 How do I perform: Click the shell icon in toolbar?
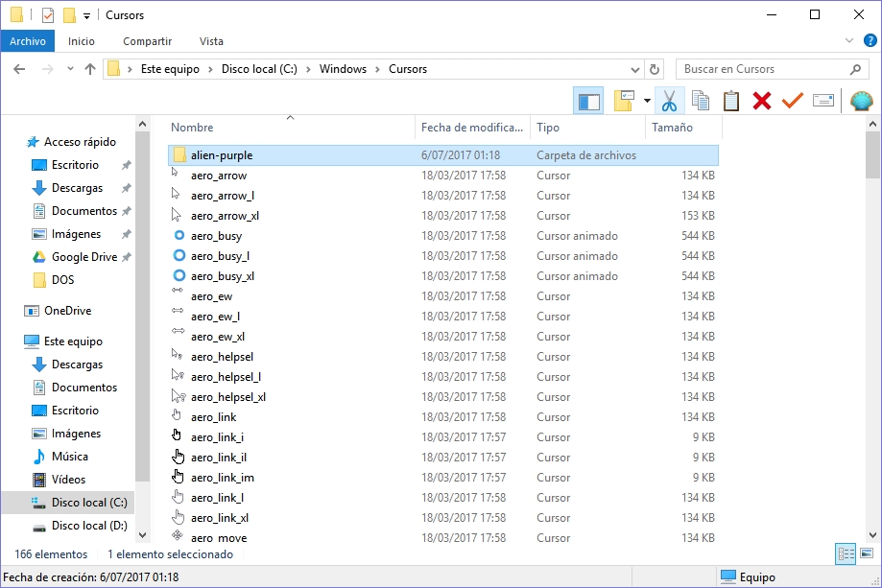coord(861,101)
